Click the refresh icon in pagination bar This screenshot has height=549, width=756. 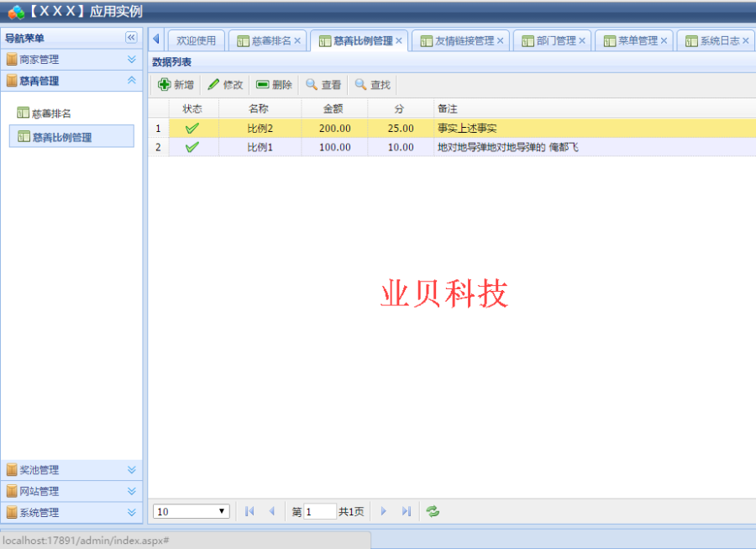click(432, 511)
